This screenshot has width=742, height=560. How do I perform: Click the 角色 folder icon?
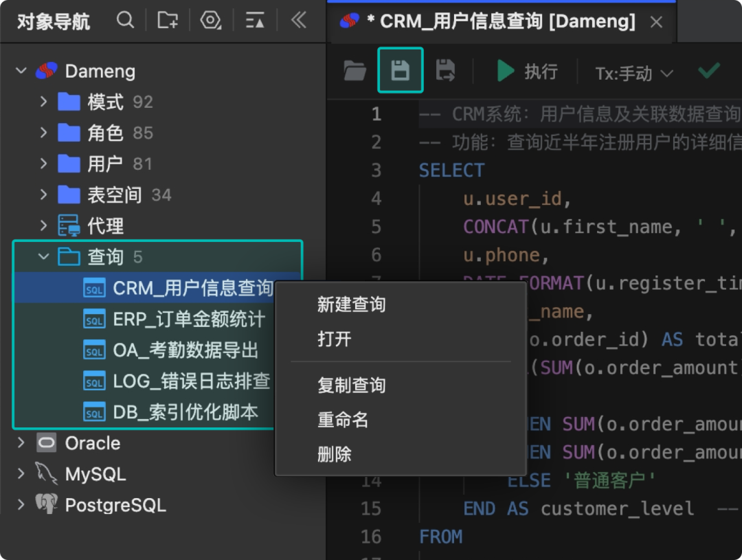(x=69, y=133)
